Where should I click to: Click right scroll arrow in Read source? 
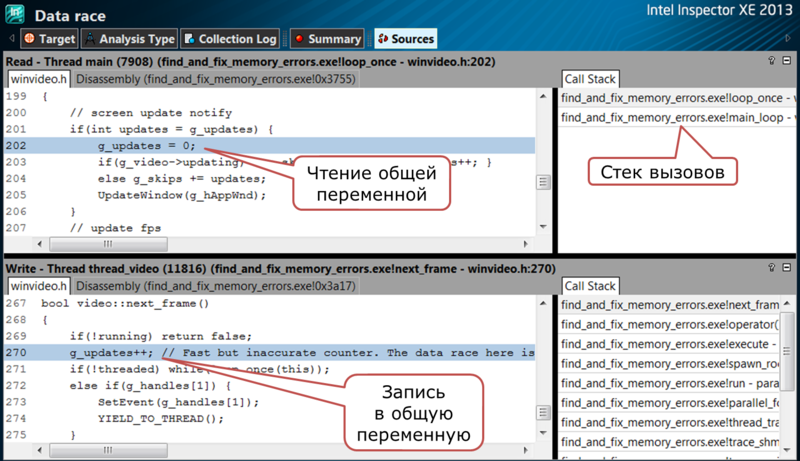point(526,244)
